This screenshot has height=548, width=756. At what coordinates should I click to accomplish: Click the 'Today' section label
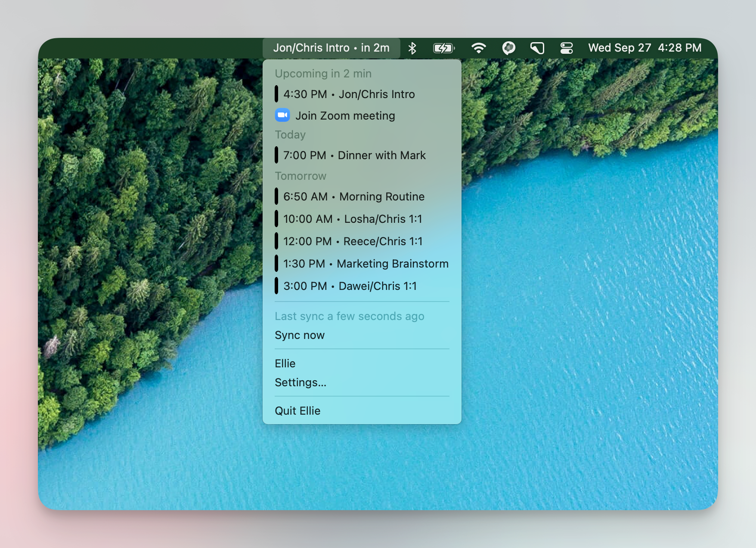pos(290,135)
